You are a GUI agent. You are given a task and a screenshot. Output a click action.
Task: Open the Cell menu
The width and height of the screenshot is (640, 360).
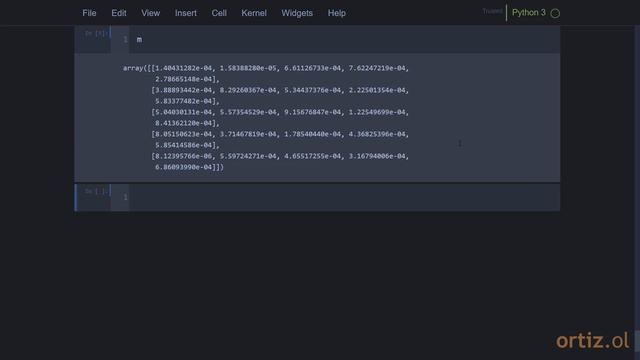(x=219, y=13)
